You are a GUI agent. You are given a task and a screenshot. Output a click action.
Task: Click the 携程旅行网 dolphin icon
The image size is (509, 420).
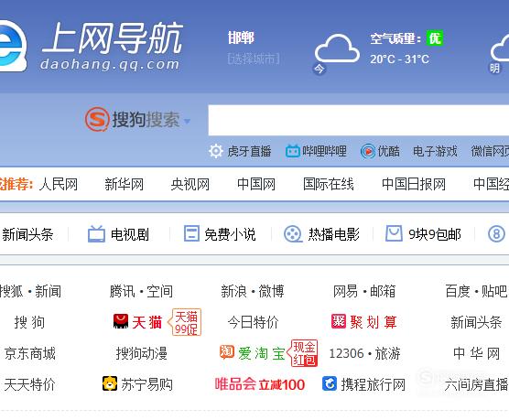click(330, 383)
